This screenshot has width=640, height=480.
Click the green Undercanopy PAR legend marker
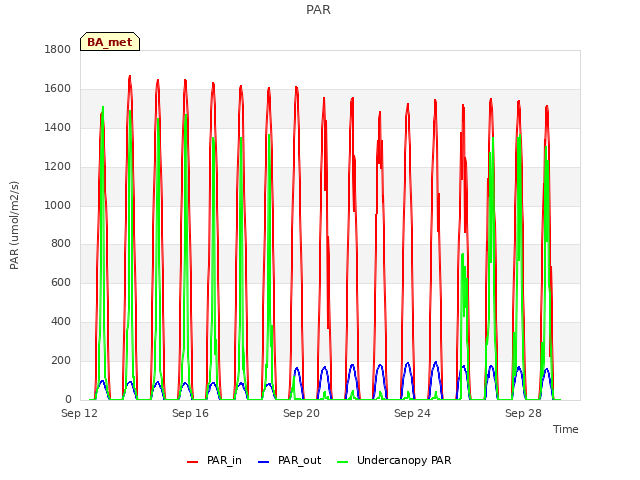click(x=343, y=462)
